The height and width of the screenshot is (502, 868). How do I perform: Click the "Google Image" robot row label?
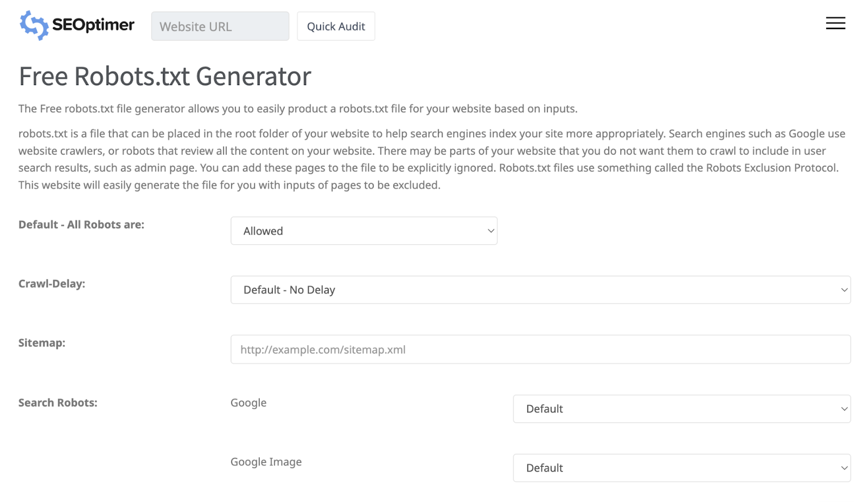(x=266, y=461)
